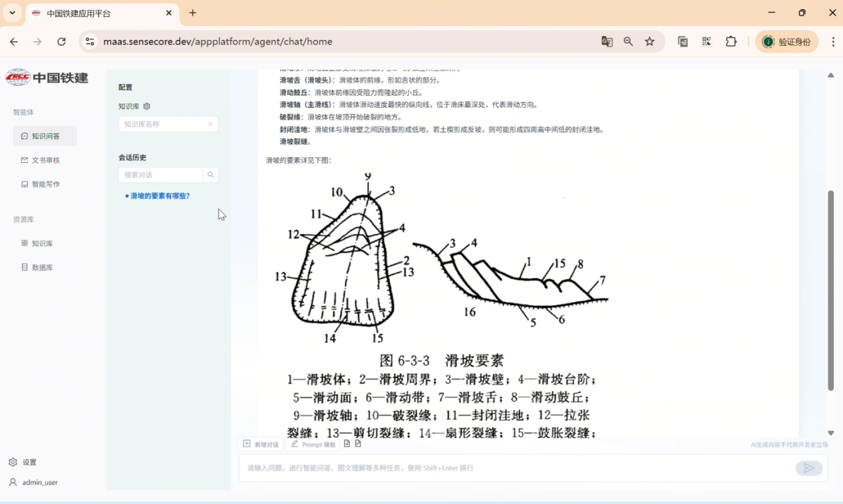
Task: Click the browser zoom magnifier icon
Action: (628, 42)
